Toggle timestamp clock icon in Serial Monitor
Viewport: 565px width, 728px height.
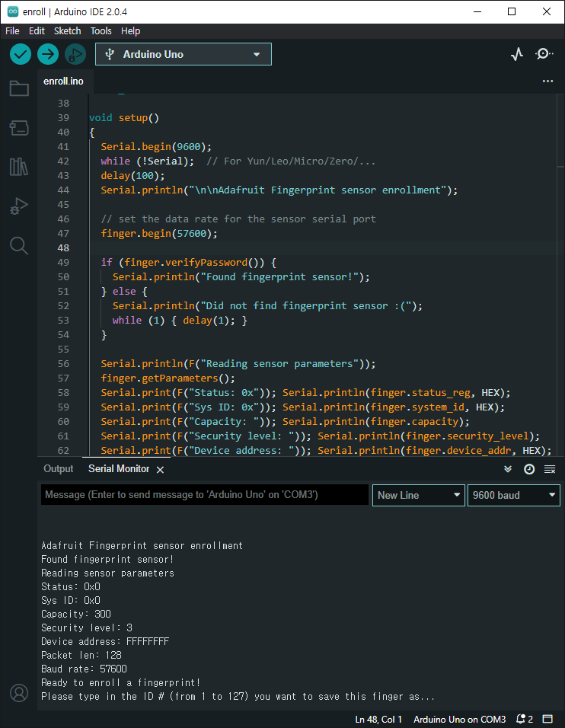coord(529,469)
